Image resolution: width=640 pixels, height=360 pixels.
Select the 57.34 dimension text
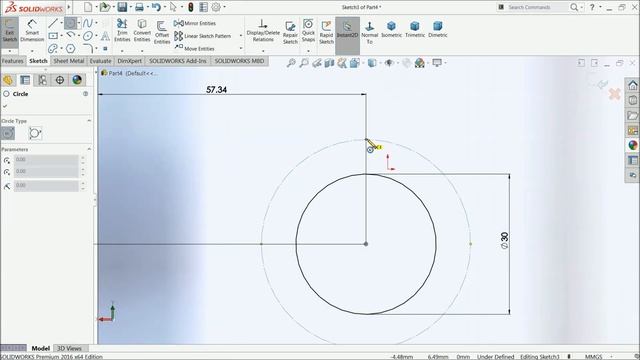[x=216, y=90]
